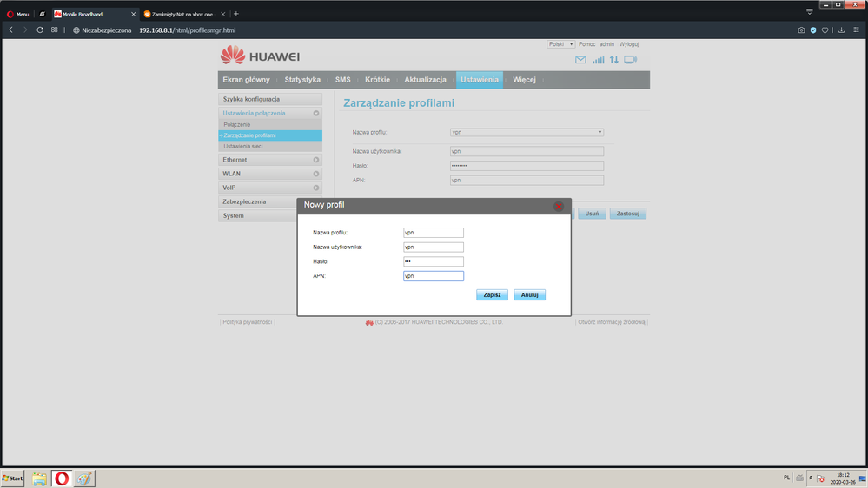Viewport: 868px width, 488px height.
Task: Take snapshot with Opera camera icon
Action: [x=801, y=30]
